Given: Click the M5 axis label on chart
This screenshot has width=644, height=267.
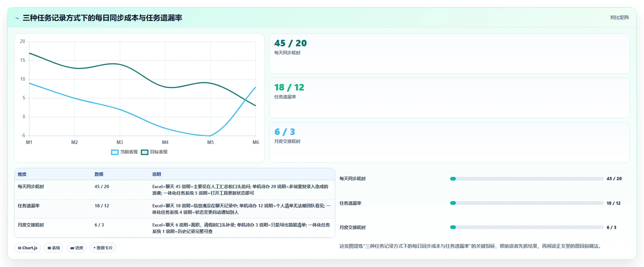Looking at the screenshot, I should (x=210, y=142).
